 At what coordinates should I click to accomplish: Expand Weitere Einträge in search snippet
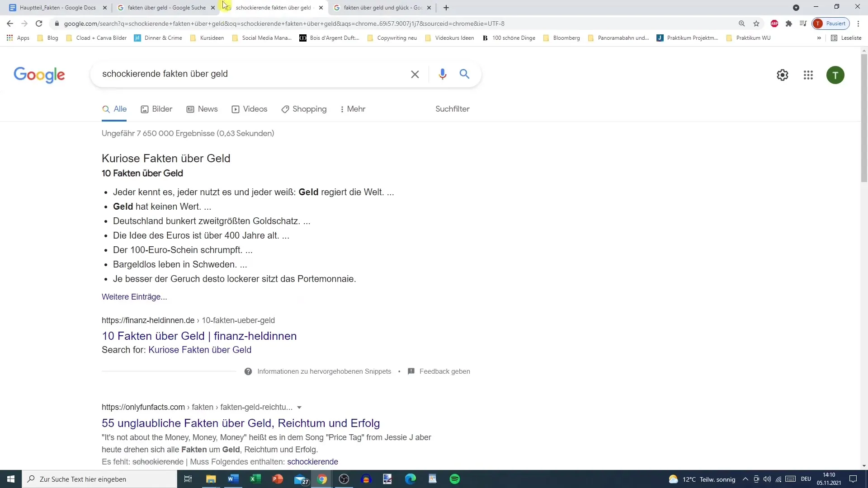click(x=134, y=297)
